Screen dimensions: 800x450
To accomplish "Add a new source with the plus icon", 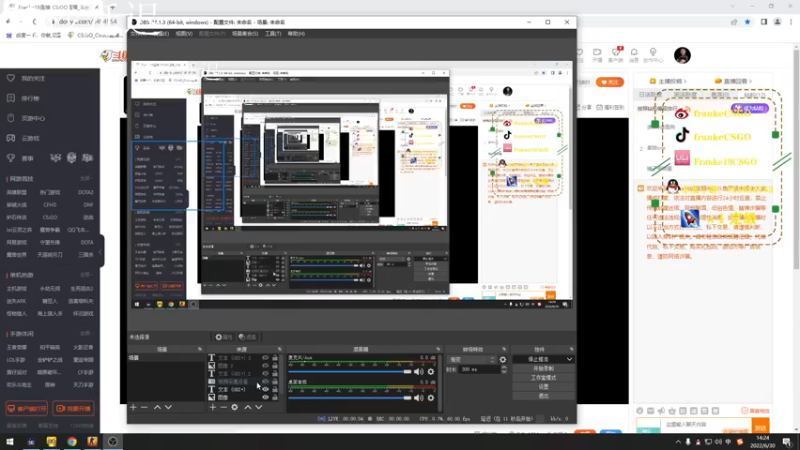I will pos(213,407).
